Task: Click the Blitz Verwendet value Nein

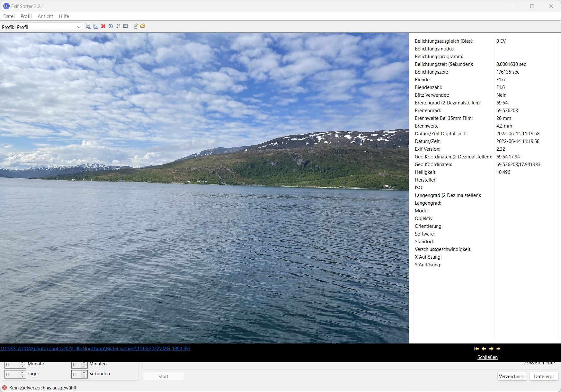Action: click(x=501, y=95)
